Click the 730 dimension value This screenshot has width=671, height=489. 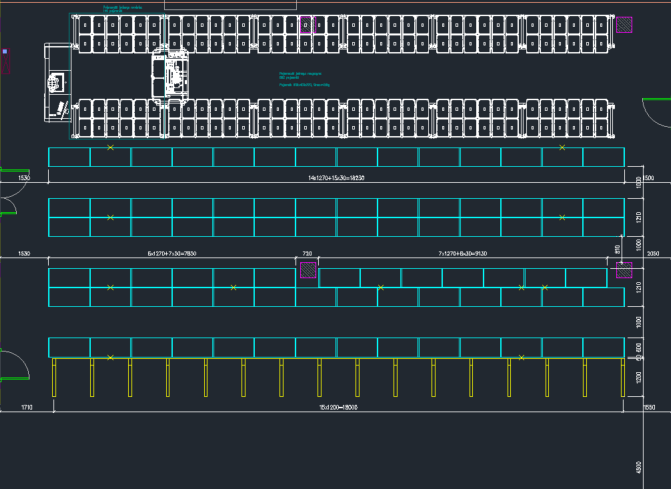tap(308, 254)
